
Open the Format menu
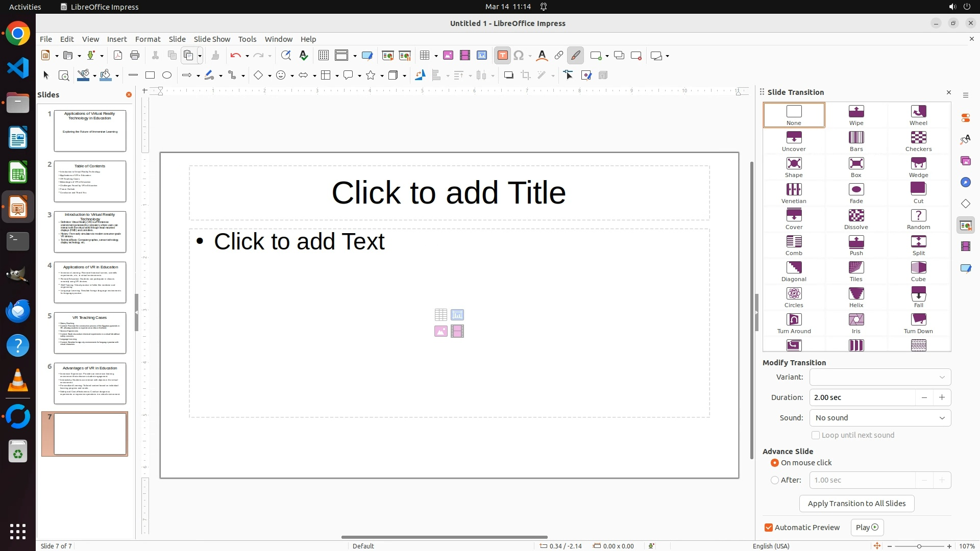coord(148,39)
